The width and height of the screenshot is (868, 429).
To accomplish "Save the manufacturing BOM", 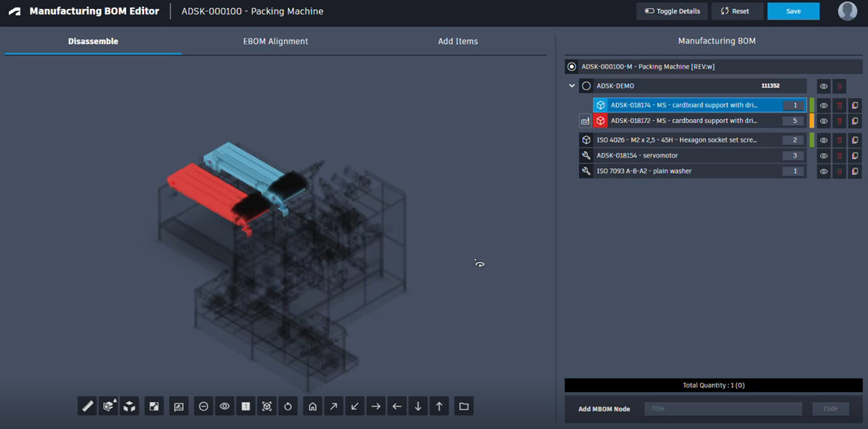I will (793, 11).
